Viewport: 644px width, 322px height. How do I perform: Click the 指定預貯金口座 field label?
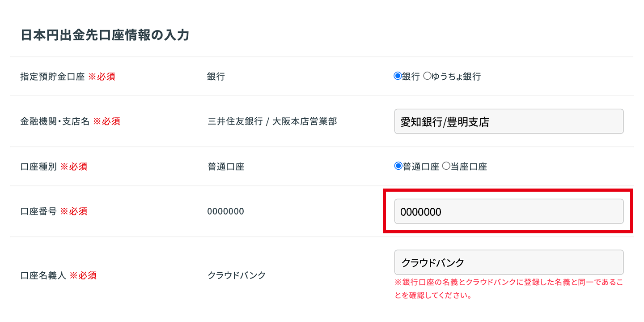click(52, 77)
